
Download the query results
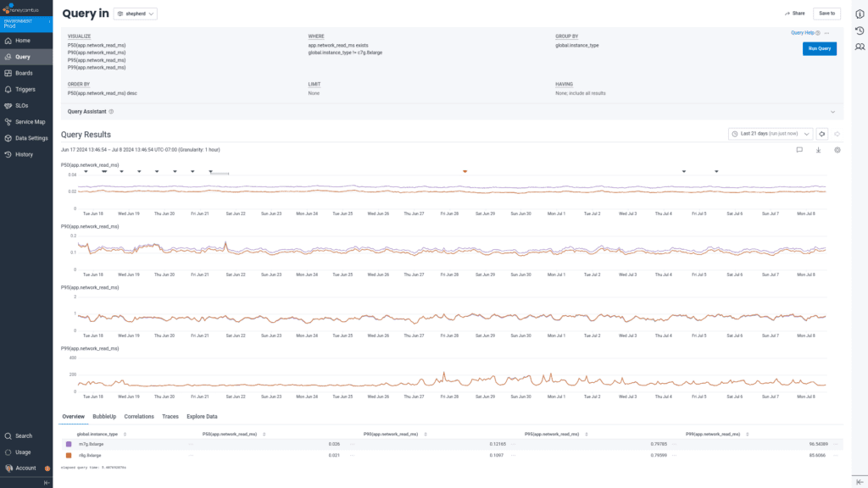point(818,150)
